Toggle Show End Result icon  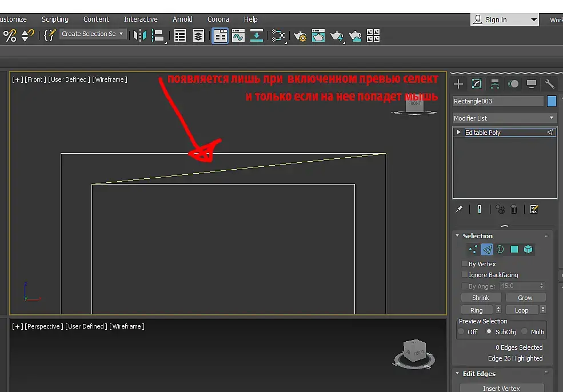click(480, 209)
